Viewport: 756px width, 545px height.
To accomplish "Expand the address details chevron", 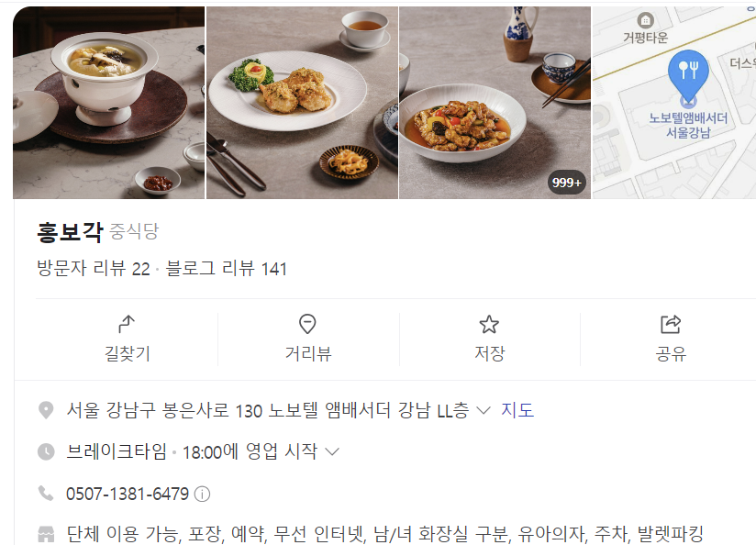I will click(484, 410).
